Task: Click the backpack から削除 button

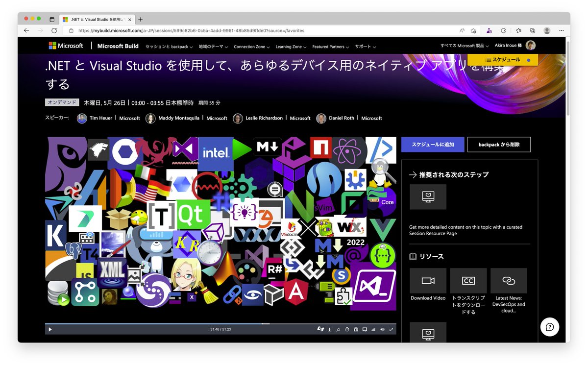Action: 499,145
